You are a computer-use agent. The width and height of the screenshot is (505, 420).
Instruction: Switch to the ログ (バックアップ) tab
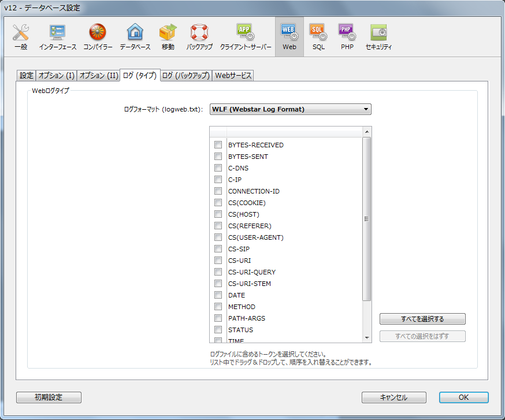pos(186,75)
